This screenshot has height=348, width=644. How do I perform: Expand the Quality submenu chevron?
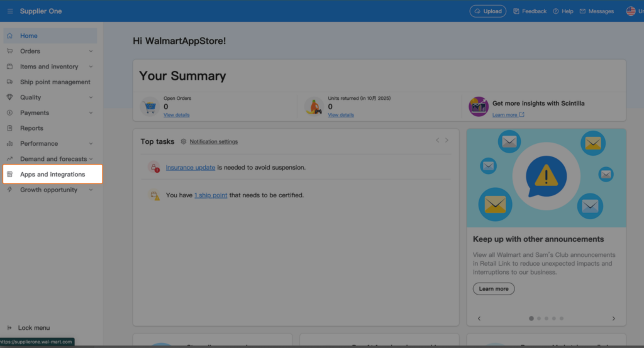coord(91,97)
